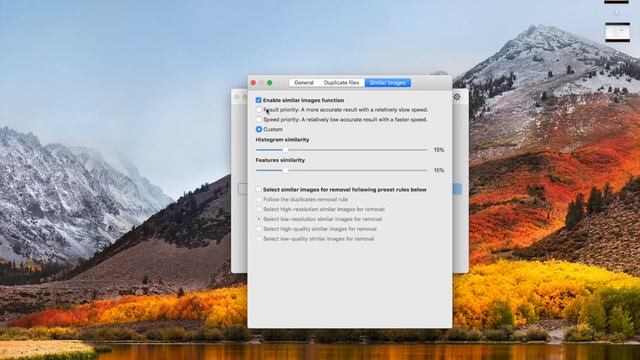This screenshot has height=360, width=640.
Task: Pick Select low-resolution similar images for removal
Action: point(259,219)
